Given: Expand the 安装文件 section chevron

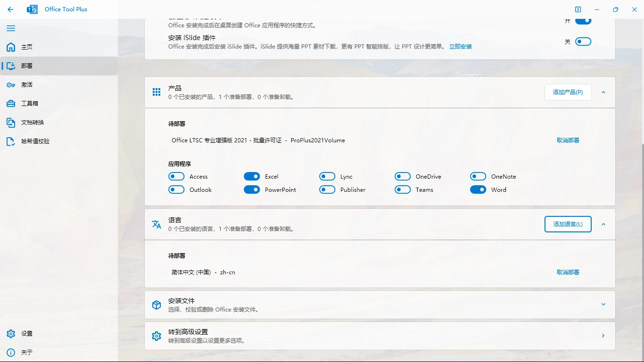Looking at the screenshot, I should [603, 304].
